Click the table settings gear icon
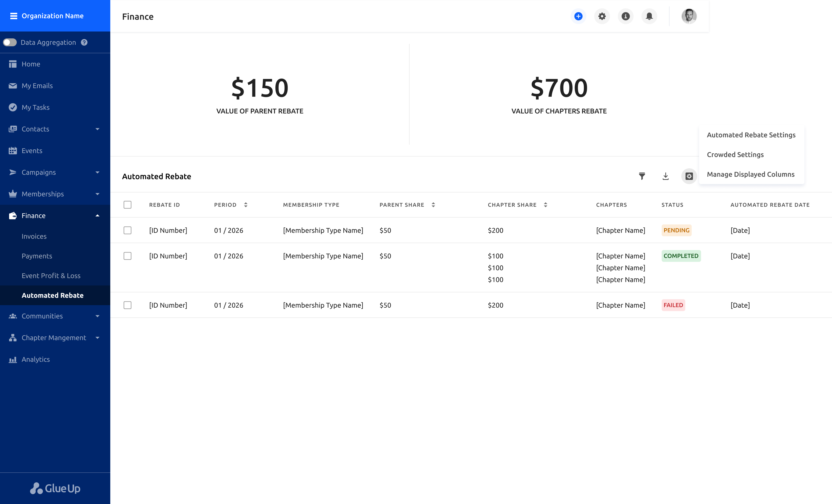This screenshot has width=832, height=504. pyautogui.click(x=689, y=176)
